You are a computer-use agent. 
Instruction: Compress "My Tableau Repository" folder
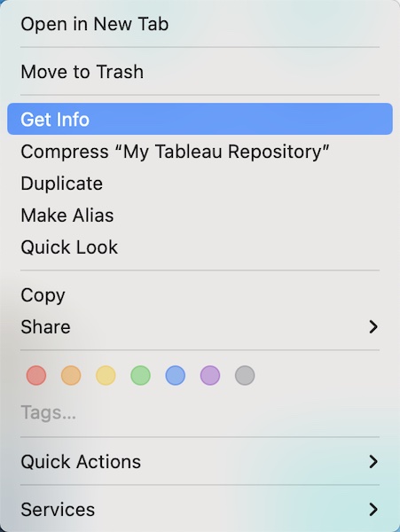point(200,152)
